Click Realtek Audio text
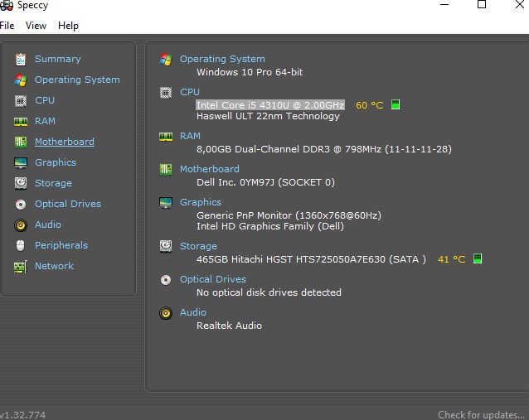Viewport: 529px width, 420px height. [x=229, y=326]
